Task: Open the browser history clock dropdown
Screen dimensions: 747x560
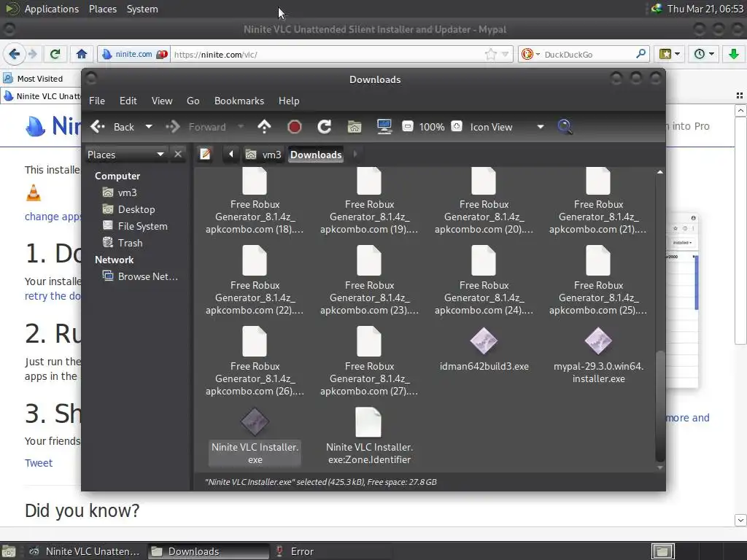Action: (x=704, y=54)
